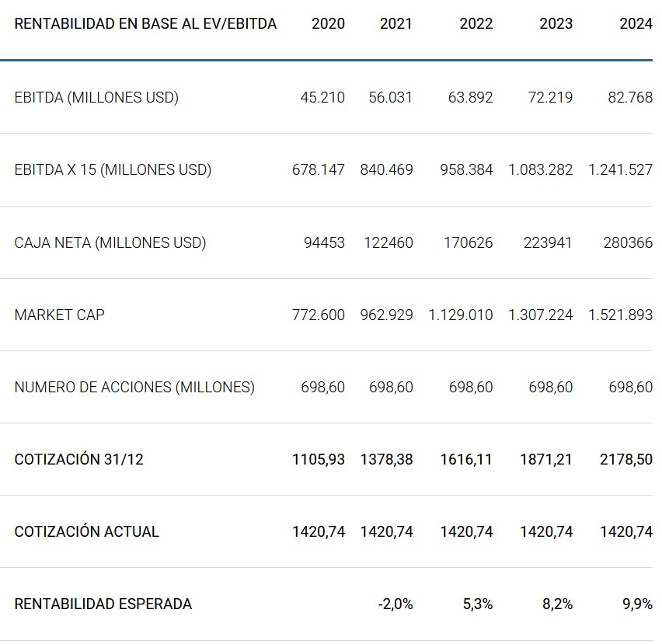Select the 'EBITDA X 15 (MILLONES USD)' label
Image resolution: width=662 pixels, height=644 pixels.
click(x=113, y=169)
